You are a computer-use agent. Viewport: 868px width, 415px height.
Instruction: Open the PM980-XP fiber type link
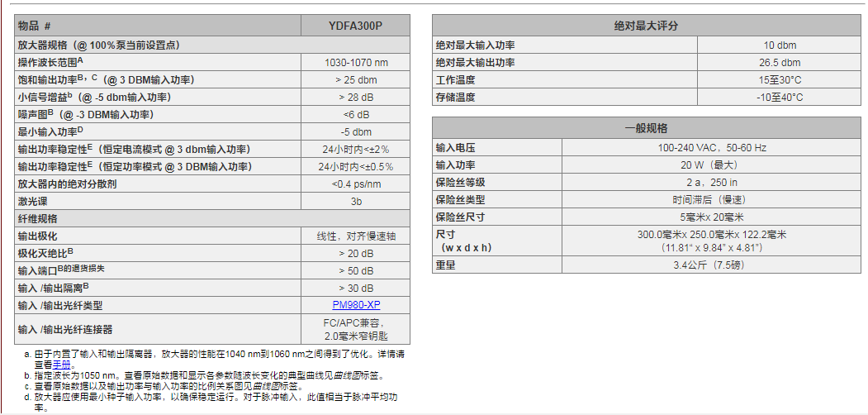(x=356, y=305)
